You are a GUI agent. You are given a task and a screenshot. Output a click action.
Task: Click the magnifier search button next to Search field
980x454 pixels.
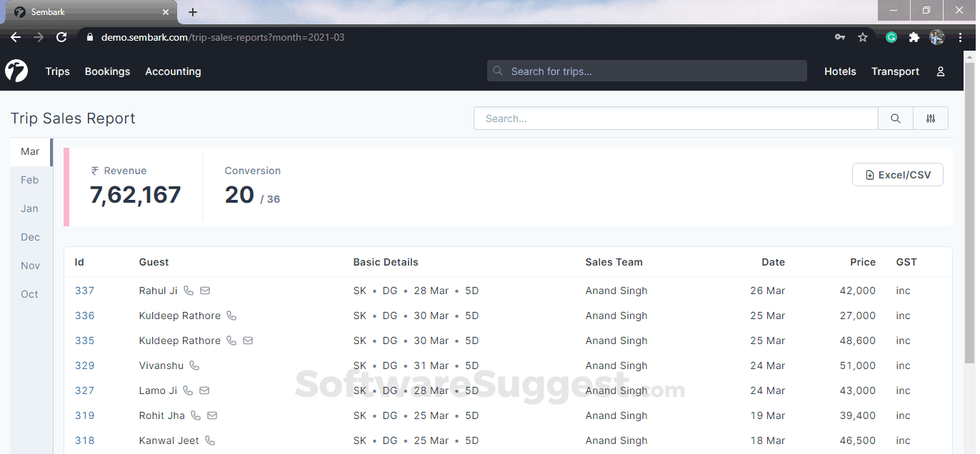[x=895, y=118]
